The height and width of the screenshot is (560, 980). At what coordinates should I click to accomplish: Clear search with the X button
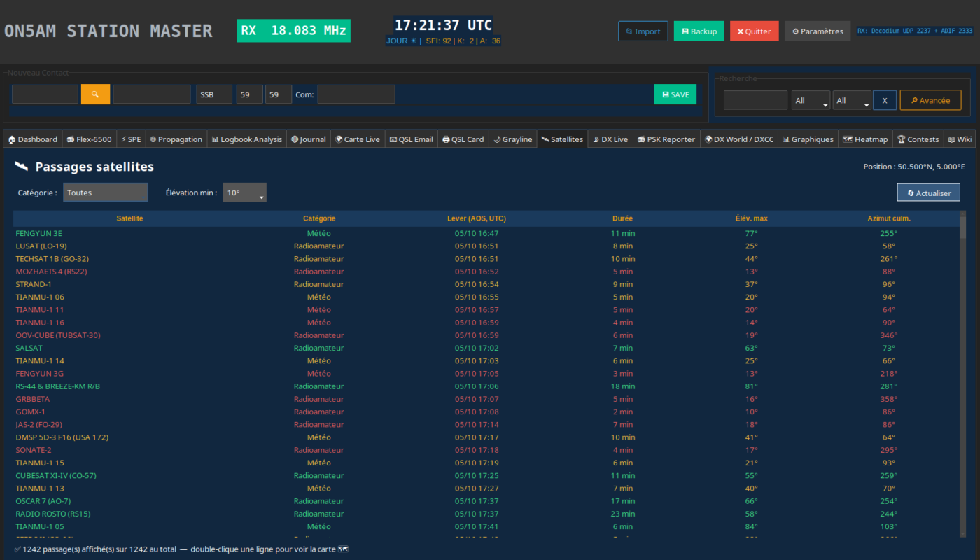pyautogui.click(x=885, y=100)
